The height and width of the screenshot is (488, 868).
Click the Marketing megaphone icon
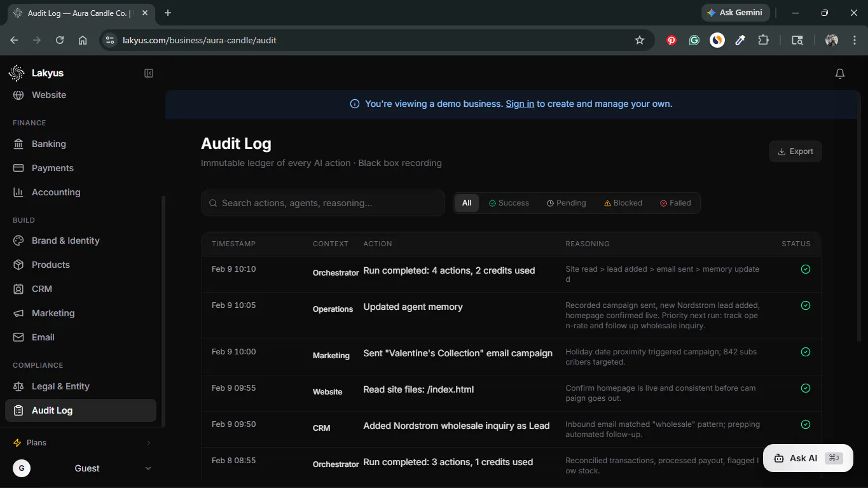(19, 313)
